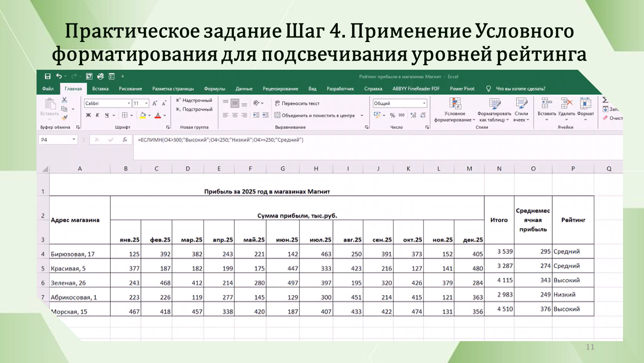Toggle Переносить текст wrap text
Image resolution: width=644 pixels, height=363 pixels.
coord(297,103)
